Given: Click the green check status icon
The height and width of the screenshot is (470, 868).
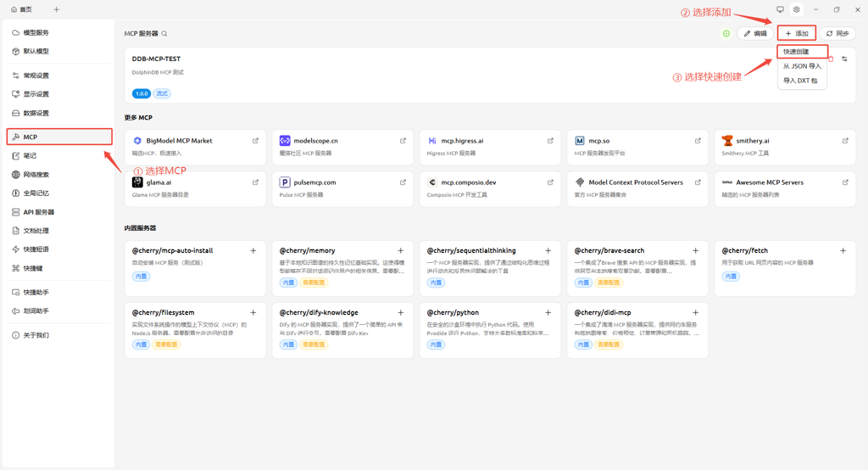Looking at the screenshot, I should (x=726, y=34).
